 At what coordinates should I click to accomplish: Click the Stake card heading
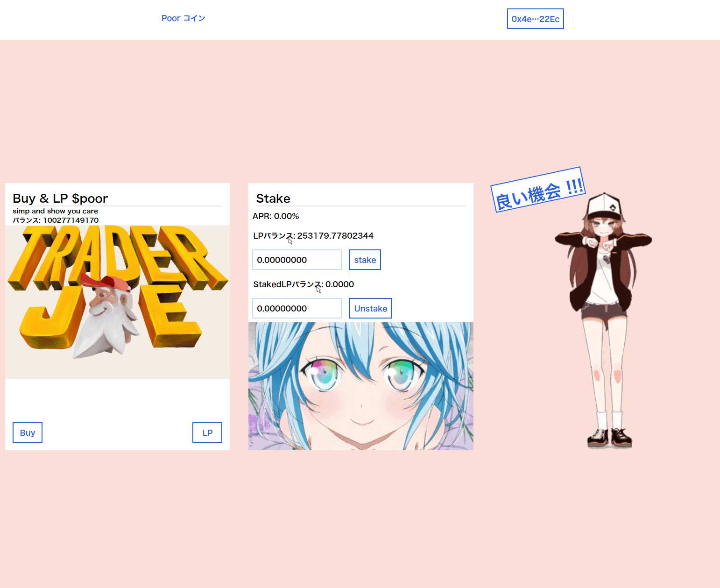[273, 198]
